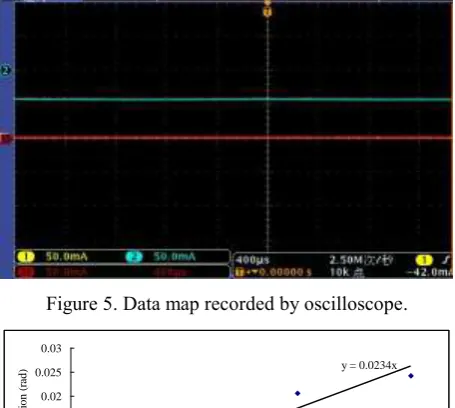Click the blue data point near 0.02
Image resolution: width=455 pixels, height=408 pixels.
[297, 393]
